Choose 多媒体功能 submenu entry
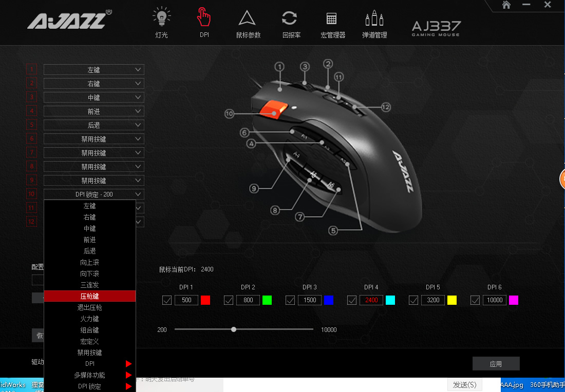Screen dimensions: 565x392 pyautogui.click(x=90, y=375)
